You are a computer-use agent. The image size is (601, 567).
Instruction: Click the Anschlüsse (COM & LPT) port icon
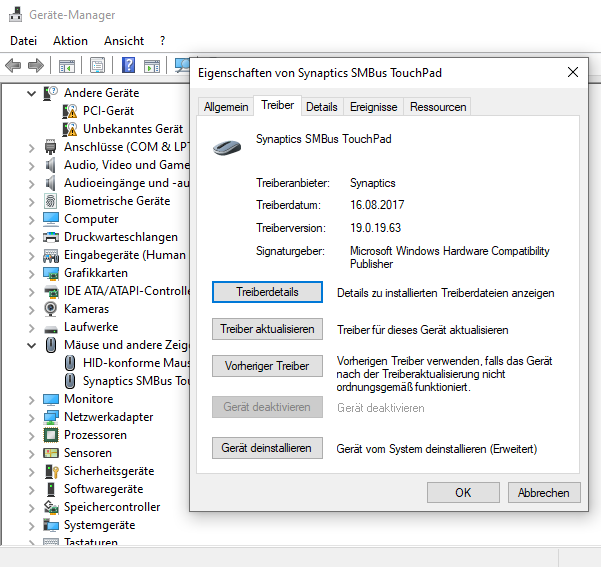(x=50, y=147)
